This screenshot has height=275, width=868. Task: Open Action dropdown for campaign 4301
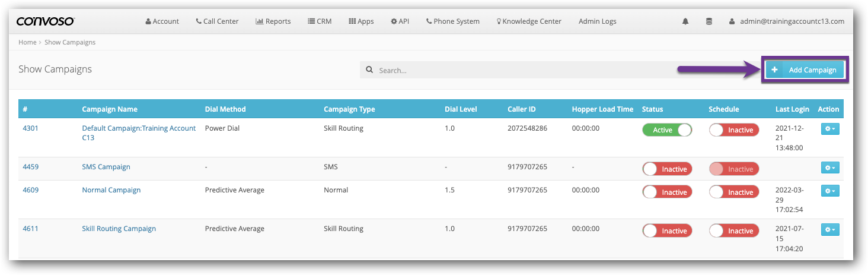coord(830,129)
